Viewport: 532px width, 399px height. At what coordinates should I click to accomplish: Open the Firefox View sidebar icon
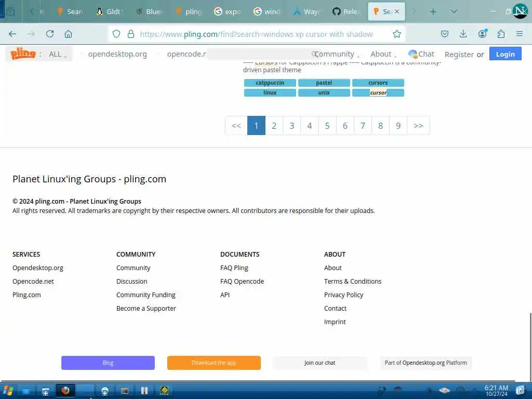coord(10,11)
